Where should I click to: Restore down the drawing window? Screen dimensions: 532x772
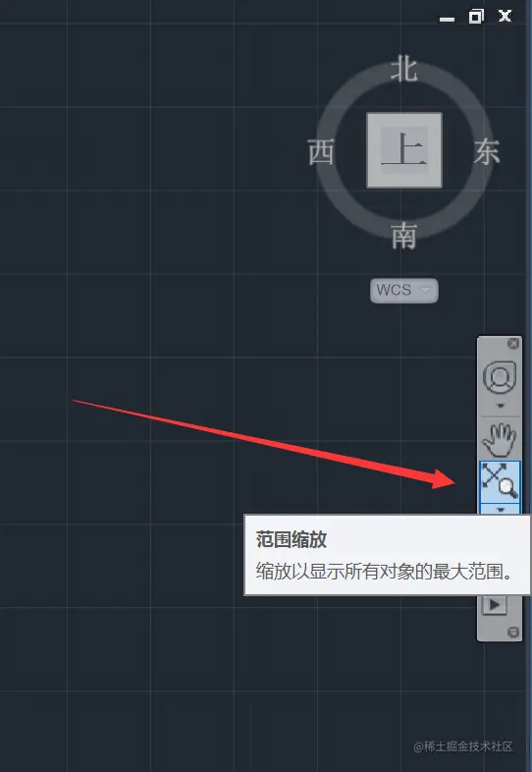pyautogui.click(x=476, y=17)
